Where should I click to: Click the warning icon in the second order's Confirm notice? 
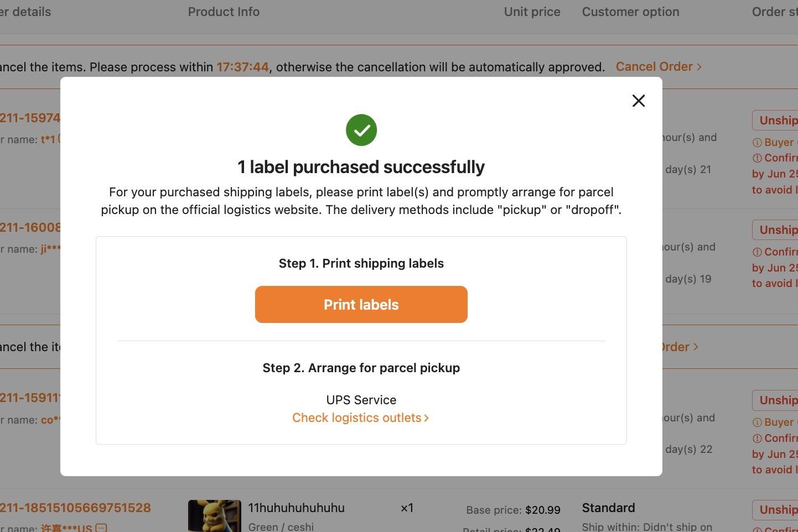757,252
